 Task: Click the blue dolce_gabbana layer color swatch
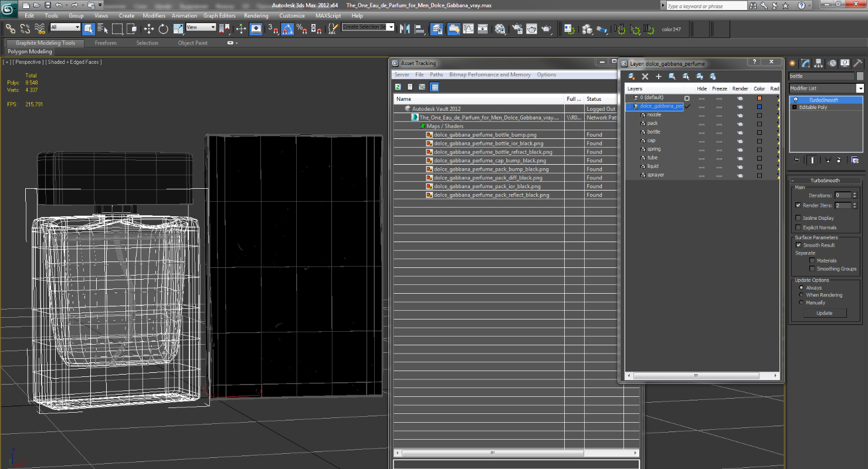(759, 107)
